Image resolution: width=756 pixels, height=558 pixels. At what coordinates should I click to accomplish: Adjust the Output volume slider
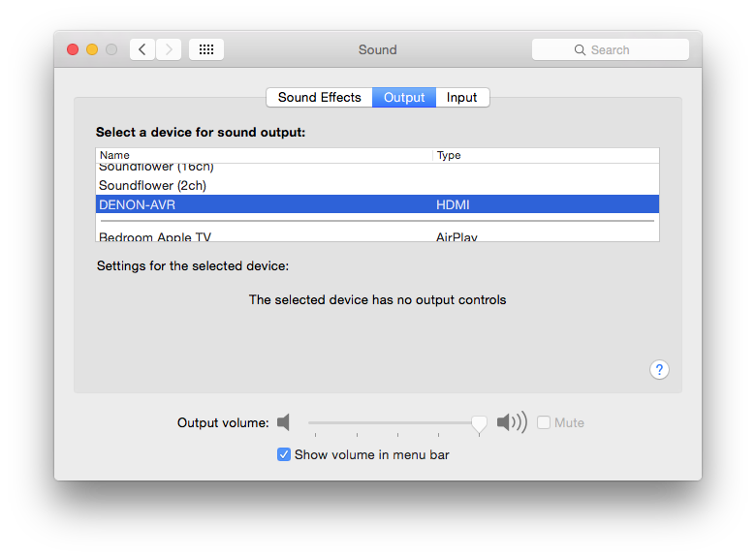[x=479, y=423]
